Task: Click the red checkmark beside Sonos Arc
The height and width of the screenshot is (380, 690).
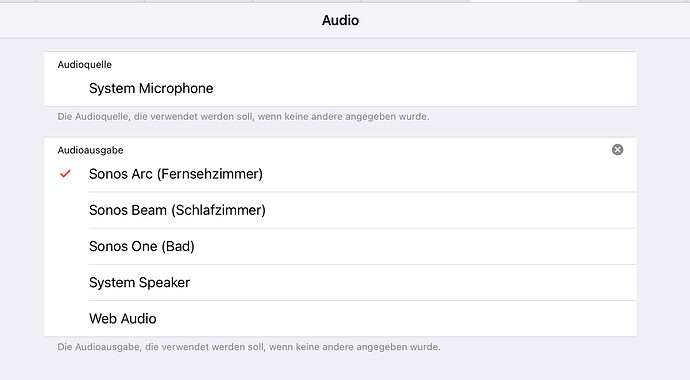Action: 65,174
